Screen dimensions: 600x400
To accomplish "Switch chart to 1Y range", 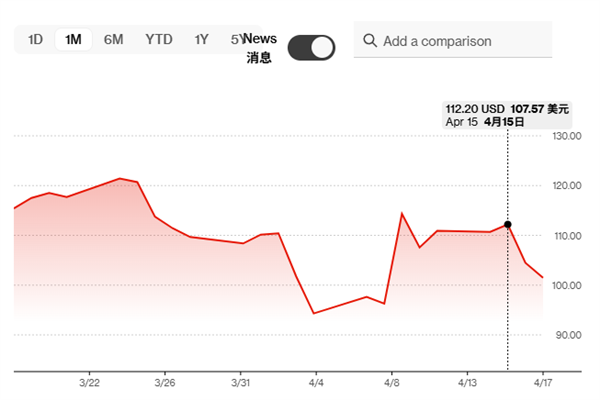I will (202, 40).
